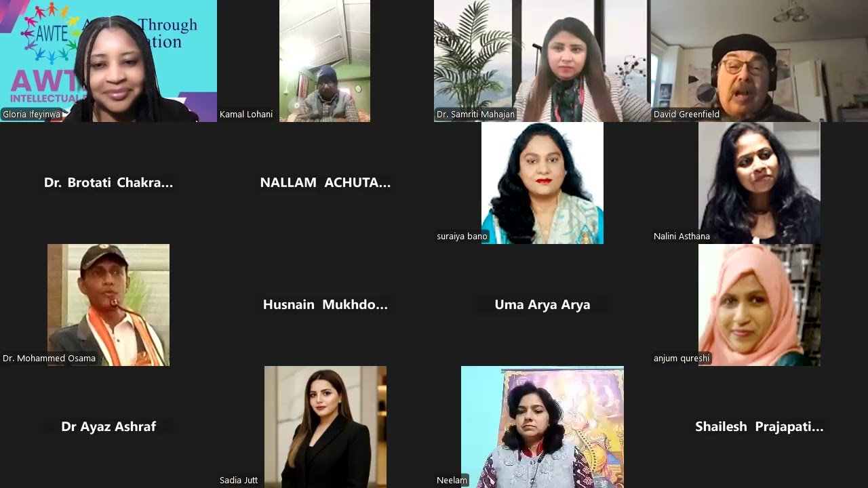The height and width of the screenshot is (488, 868).
Task: Select Dr. Samriti Mahajan's video tile
Action: [542, 61]
